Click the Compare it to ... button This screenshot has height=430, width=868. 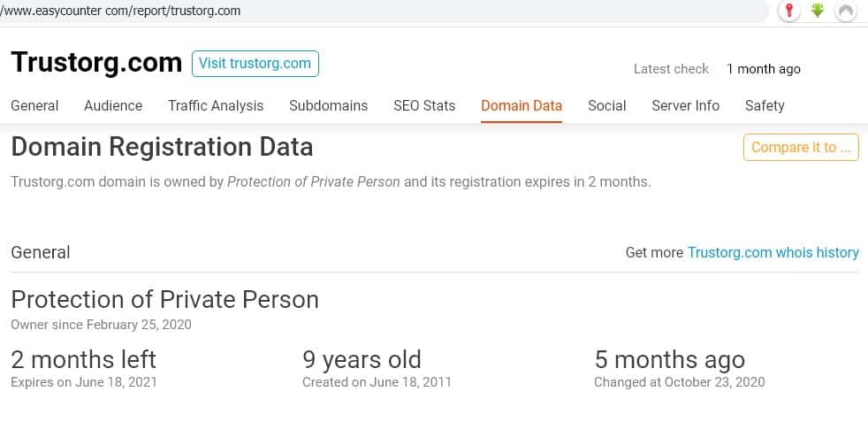[801, 148]
